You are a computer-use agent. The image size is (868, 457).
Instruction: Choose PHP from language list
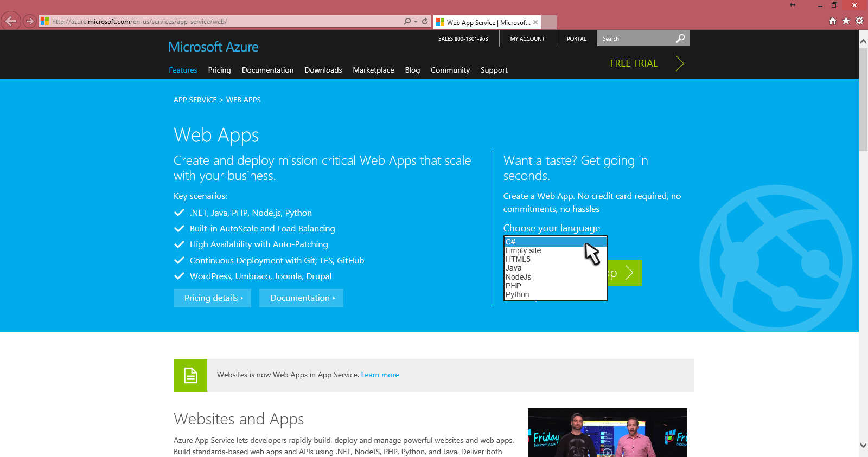click(x=555, y=286)
